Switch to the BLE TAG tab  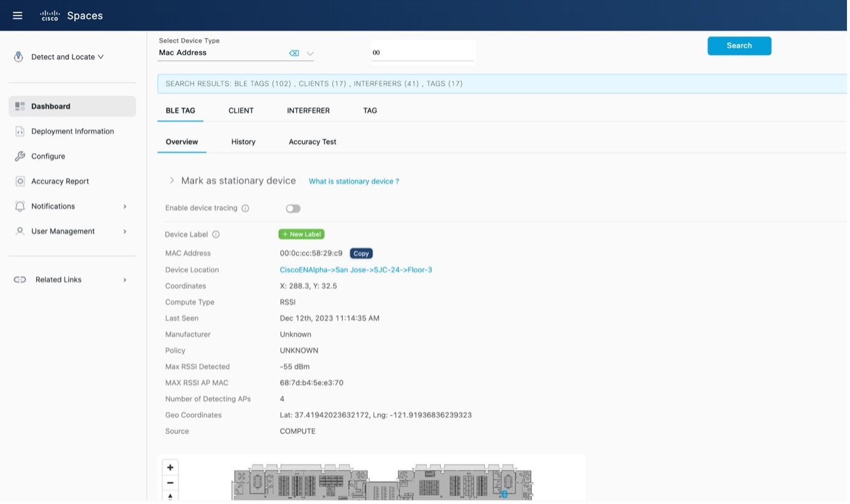pyautogui.click(x=181, y=111)
